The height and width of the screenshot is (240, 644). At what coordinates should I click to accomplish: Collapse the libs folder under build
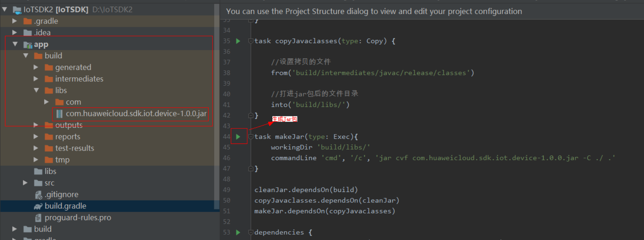click(36, 90)
